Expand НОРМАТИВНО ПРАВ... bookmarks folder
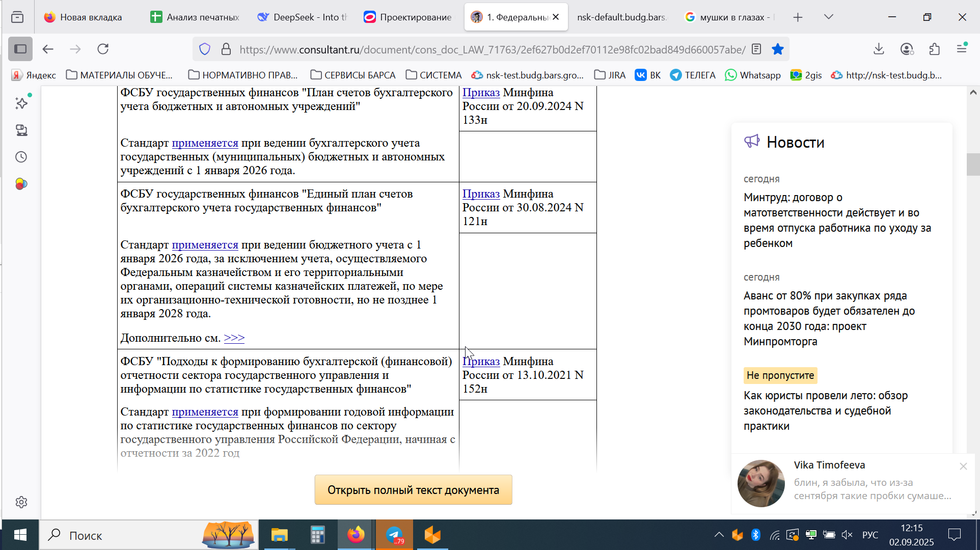The height and width of the screenshot is (550, 980). point(243,75)
